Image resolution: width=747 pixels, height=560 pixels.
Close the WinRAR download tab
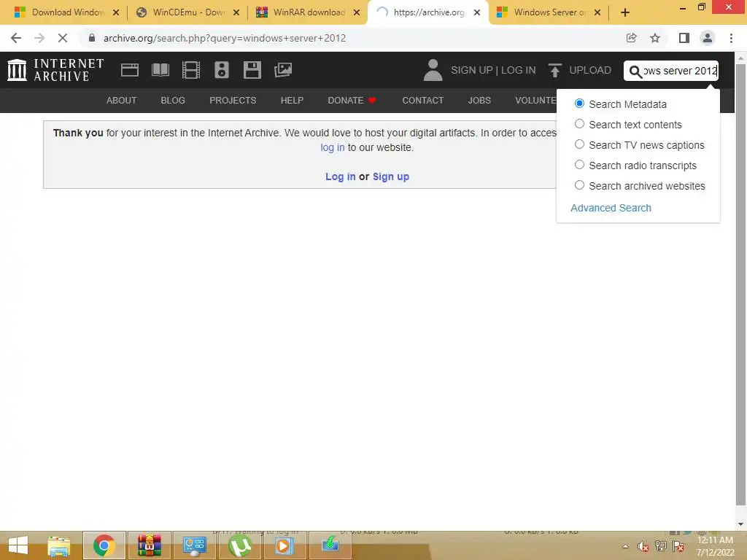click(356, 12)
